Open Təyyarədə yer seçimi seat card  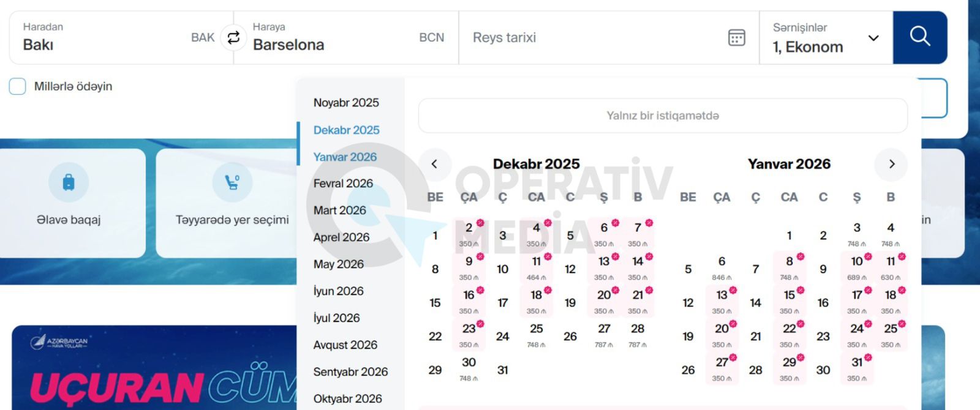point(232,202)
